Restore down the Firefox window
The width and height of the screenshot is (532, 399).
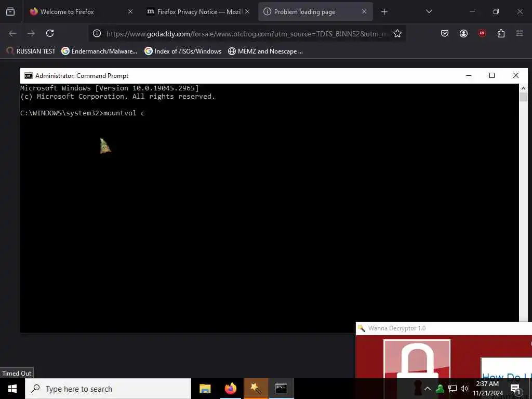click(496, 11)
